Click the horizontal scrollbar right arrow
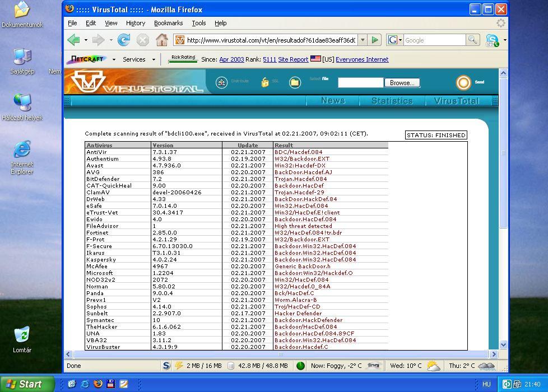The image size is (548, 392). [494, 354]
